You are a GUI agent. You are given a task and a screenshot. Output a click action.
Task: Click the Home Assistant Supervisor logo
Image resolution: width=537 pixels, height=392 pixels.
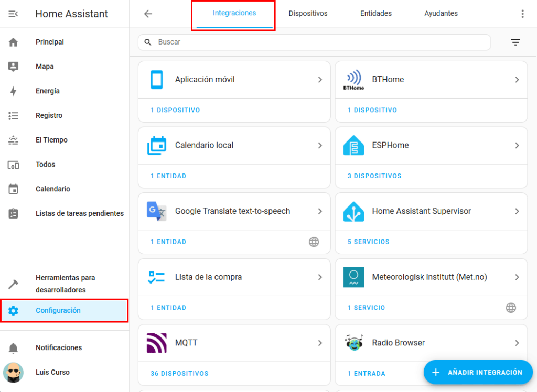click(x=353, y=211)
